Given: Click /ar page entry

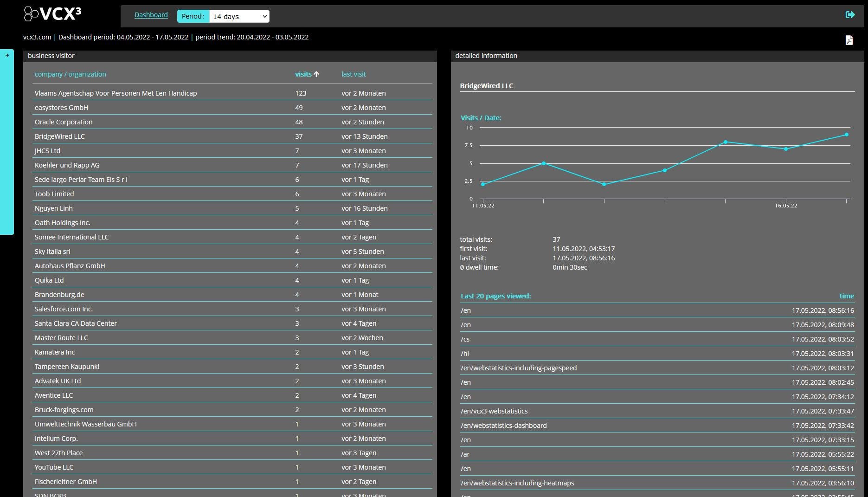Looking at the screenshot, I should 657,454.
